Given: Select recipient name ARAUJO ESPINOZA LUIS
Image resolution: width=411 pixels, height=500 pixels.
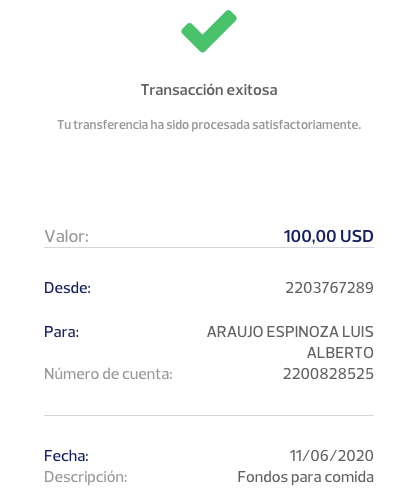Looking at the screenshot, I should click(x=290, y=332).
